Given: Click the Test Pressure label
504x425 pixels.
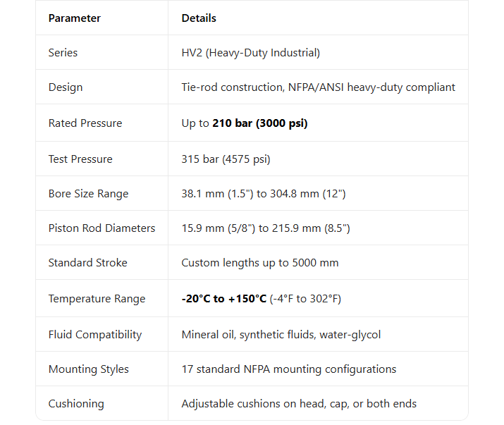Looking at the screenshot, I should coord(80,159).
